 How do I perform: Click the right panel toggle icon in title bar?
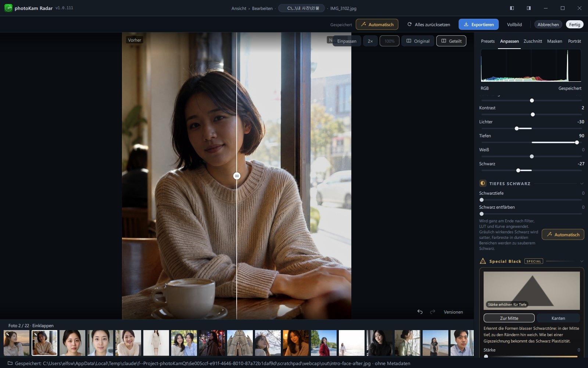click(529, 8)
